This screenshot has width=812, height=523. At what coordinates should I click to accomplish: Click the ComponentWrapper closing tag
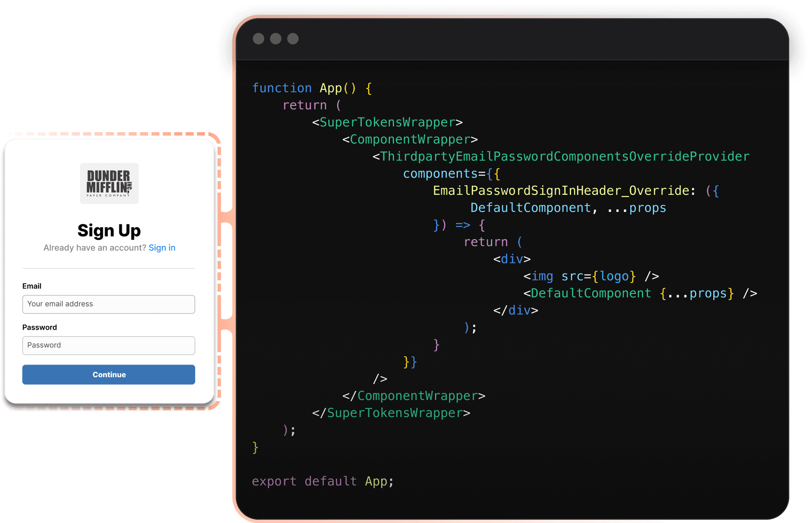click(x=414, y=396)
